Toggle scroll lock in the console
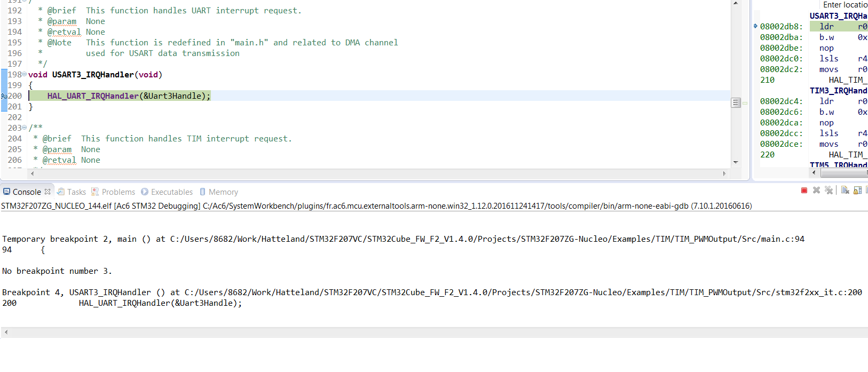Image resolution: width=868 pixels, height=372 pixels. tap(857, 191)
